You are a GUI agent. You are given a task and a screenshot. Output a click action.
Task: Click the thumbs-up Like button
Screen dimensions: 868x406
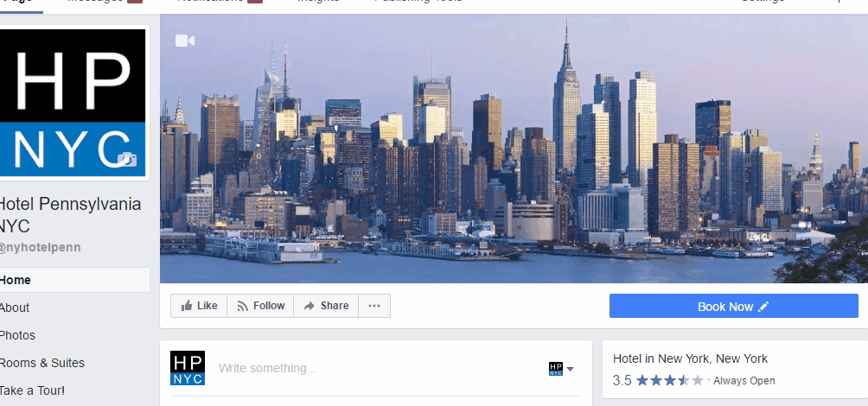(x=199, y=306)
